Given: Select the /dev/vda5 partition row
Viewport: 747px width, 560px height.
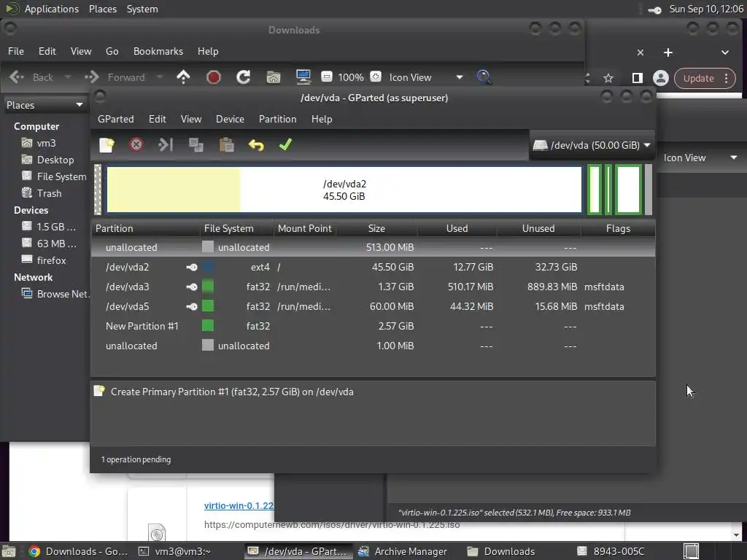Looking at the screenshot, I should point(373,306).
